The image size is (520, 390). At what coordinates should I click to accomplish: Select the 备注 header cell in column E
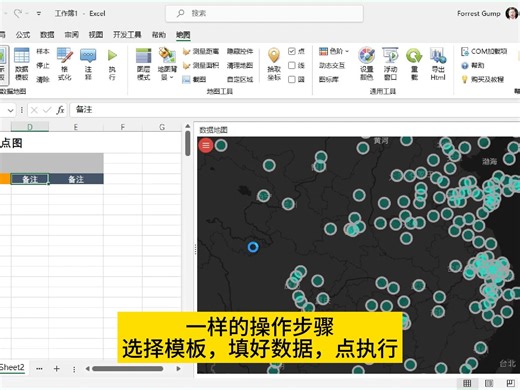(76, 179)
